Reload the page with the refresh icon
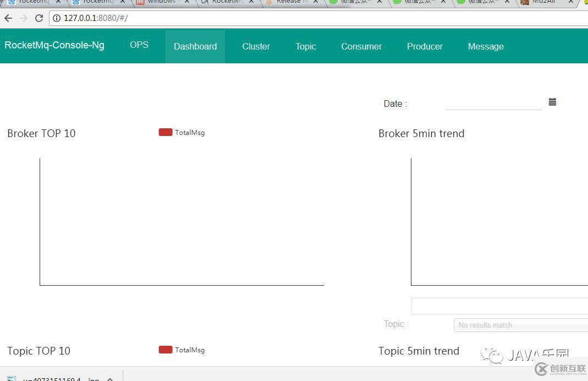Image resolution: width=588 pixels, height=381 pixels. [39, 18]
